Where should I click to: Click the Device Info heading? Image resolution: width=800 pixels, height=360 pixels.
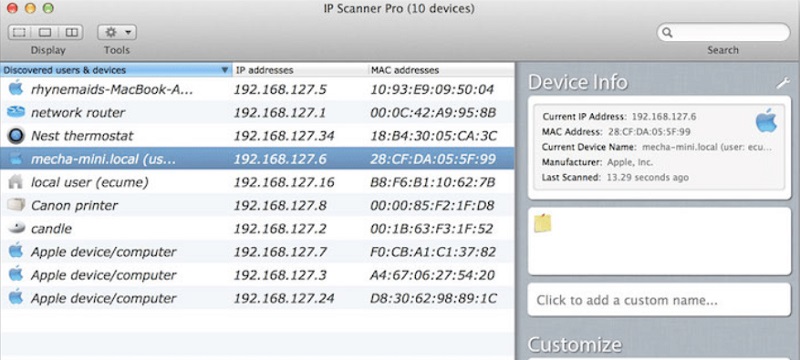(578, 83)
